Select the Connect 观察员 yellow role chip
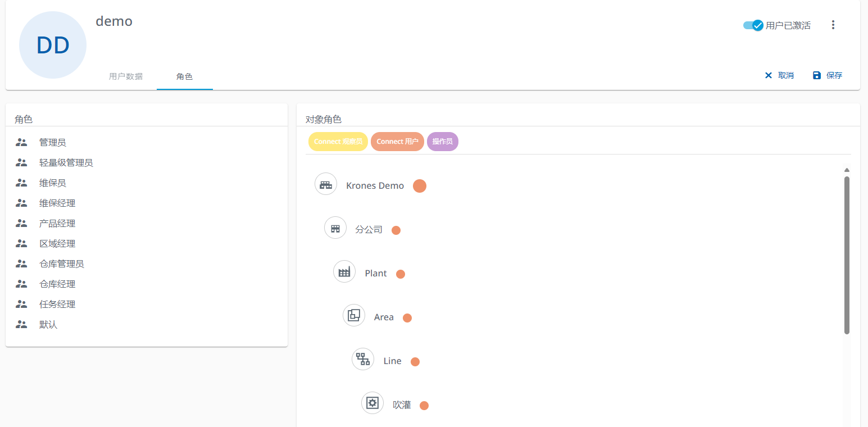This screenshot has height=427, width=868. point(338,142)
